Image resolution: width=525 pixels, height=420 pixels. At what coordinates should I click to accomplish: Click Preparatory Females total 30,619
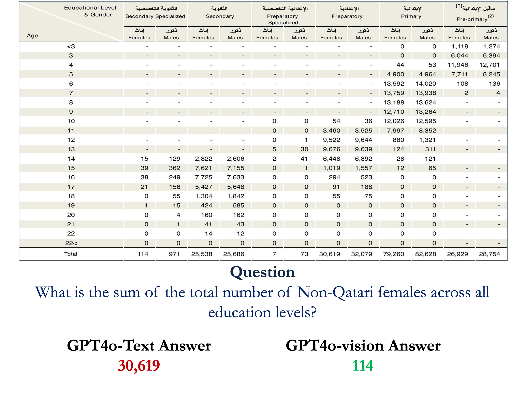[330, 254]
